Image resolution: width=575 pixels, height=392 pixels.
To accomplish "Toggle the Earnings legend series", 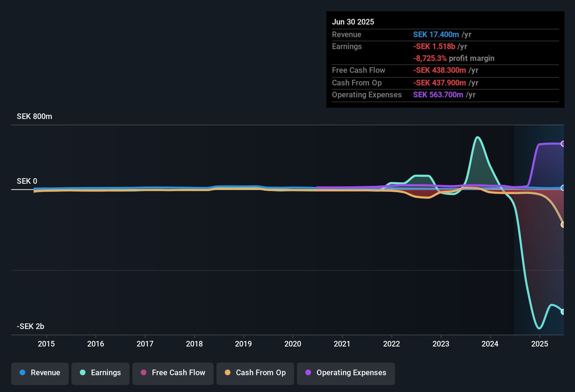I will point(101,373).
